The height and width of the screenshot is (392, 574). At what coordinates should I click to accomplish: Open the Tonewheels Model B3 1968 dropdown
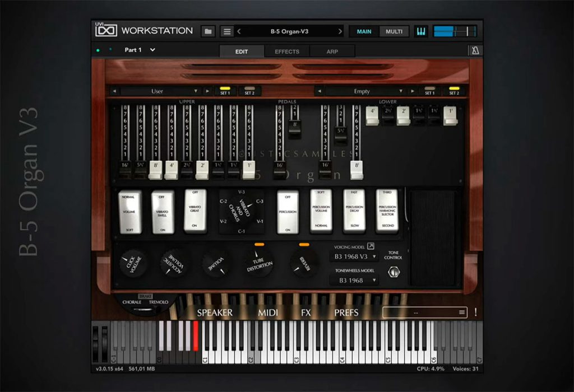pyautogui.click(x=354, y=281)
